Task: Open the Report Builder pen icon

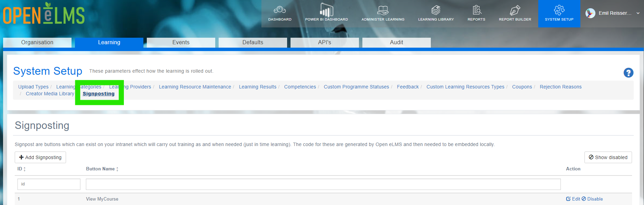Action: [515, 10]
